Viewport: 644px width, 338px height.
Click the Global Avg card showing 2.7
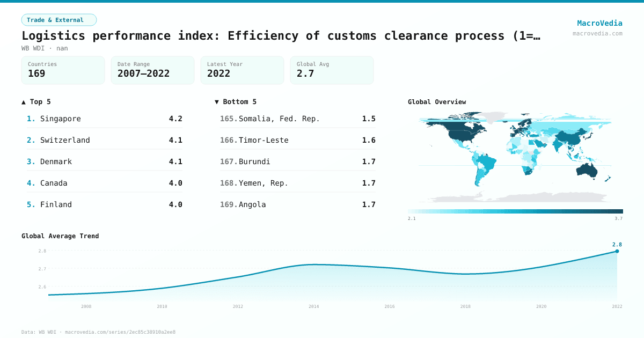click(x=332, y=70)
